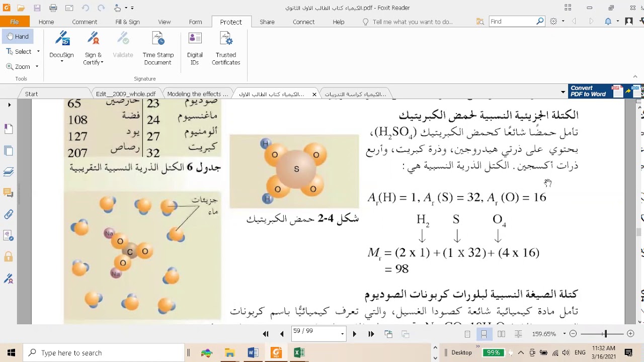
Task: Open Digital IDs
Action: pos(195,48)
